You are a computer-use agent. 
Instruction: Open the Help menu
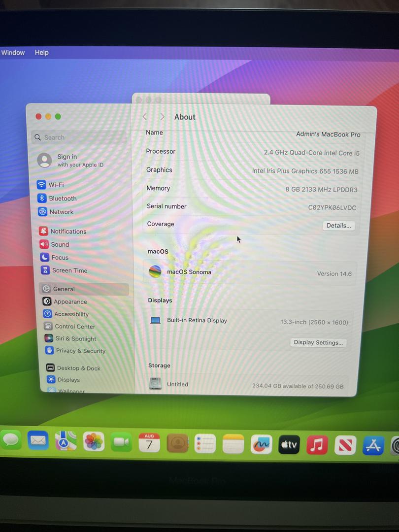click(x=42, y=53)
